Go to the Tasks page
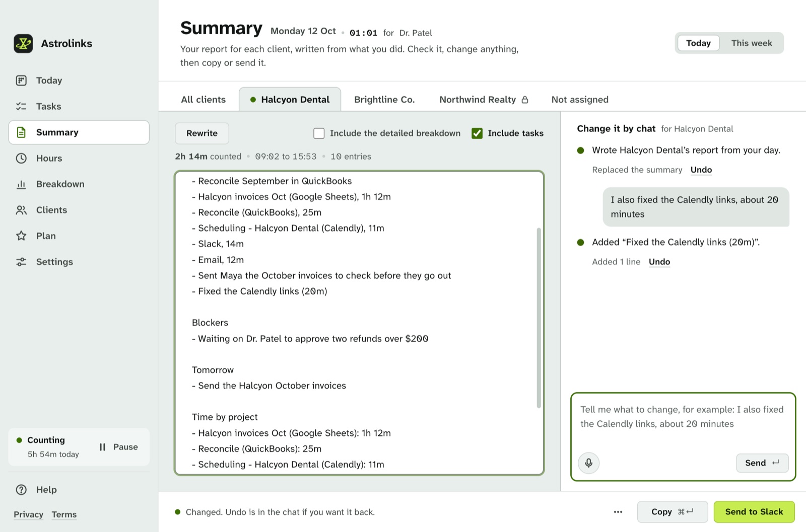Screen dimensions: 806x532 tap(79, 106)
